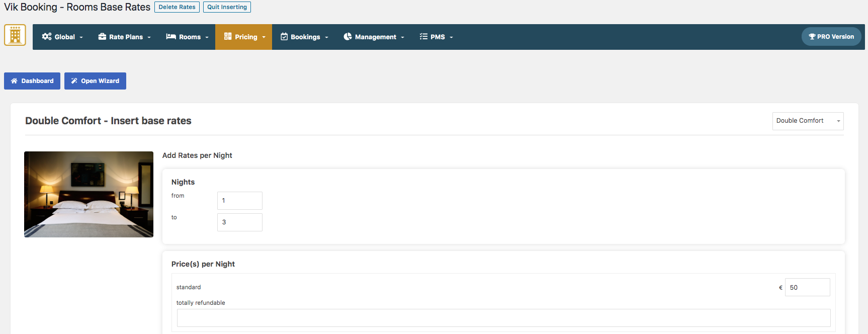Click the Vik Booking - Rooms Base Rates title
Image resolution: width=868 pixels, height=334 pixels.
tap(77, 7)
